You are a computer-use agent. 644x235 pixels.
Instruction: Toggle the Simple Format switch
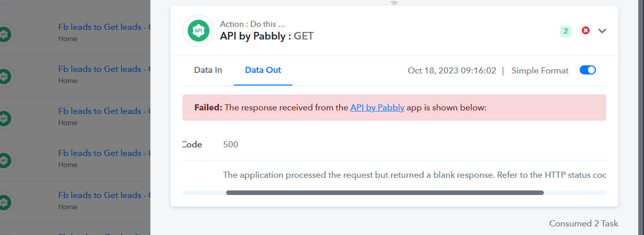pos(588,70)
